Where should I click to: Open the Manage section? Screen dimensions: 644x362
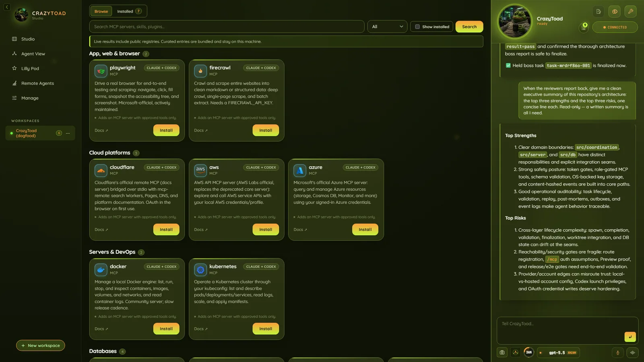tap(30, 98)
